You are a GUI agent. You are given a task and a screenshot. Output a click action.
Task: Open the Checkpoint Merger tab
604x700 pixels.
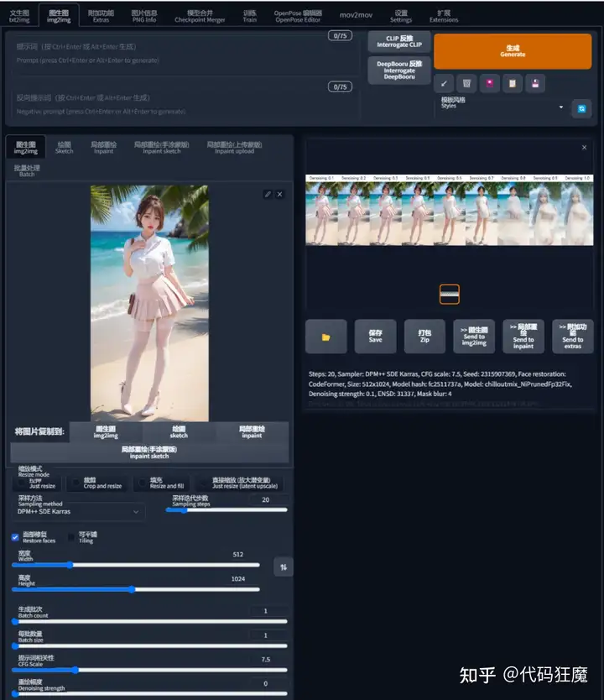point(200,16)
